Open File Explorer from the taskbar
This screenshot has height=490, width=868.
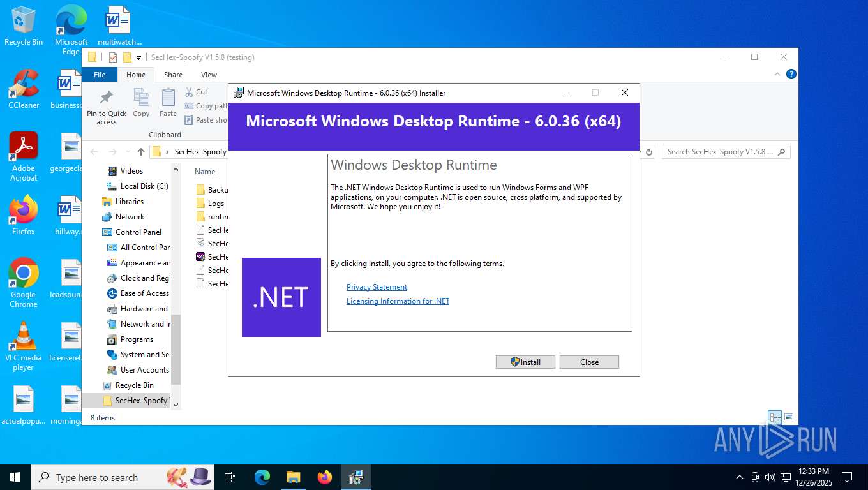(293, 477)
